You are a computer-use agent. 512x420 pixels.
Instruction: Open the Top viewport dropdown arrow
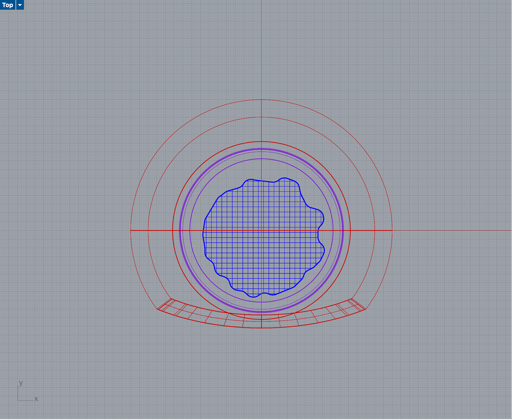pyautogui.click(x=20, y=5)
